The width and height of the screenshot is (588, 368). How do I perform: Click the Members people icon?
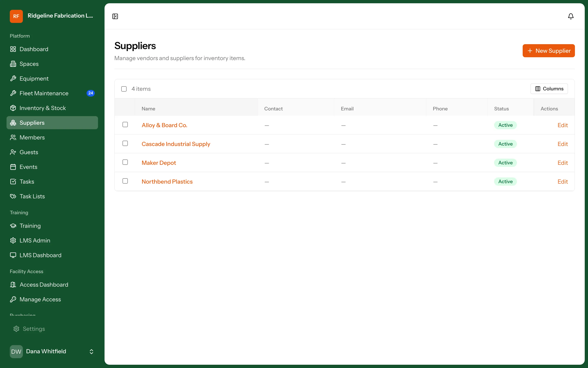[x=13, y=138]
